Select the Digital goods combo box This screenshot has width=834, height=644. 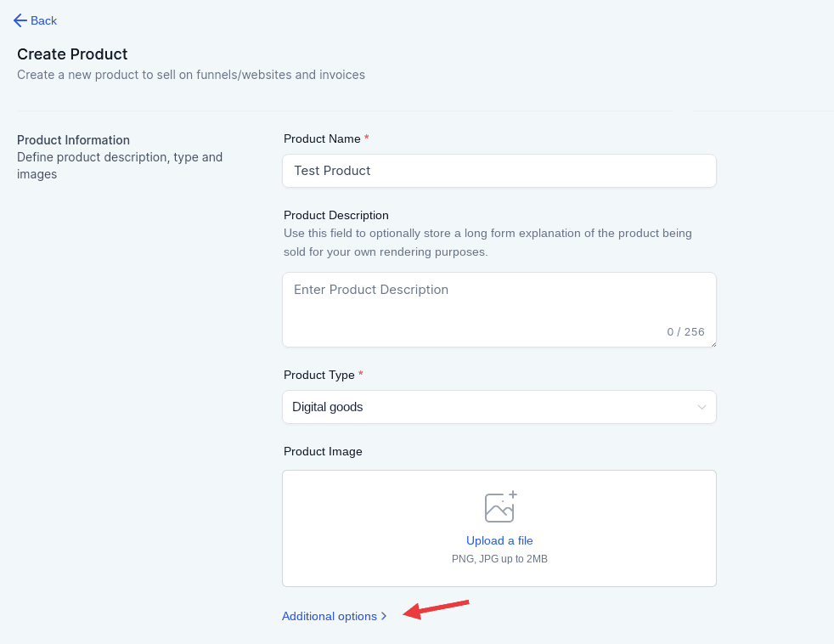(499, 407)
